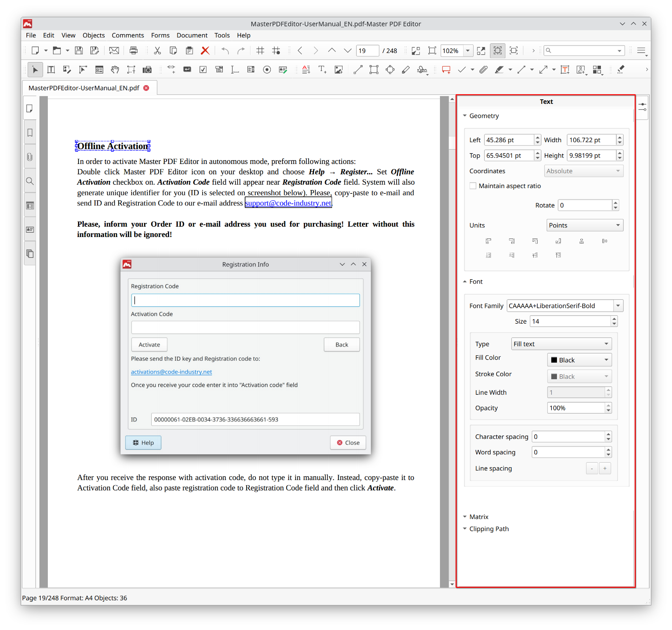672x630 pixels.
Task: Collapse the Geometry section
Action: click(465, 115)
